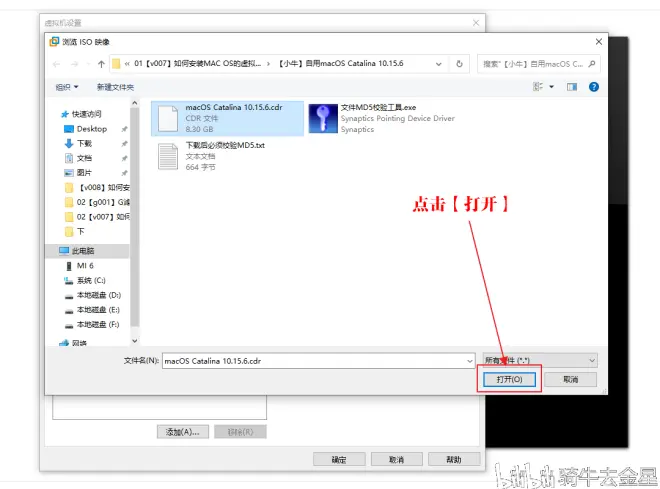Click the Open (打开) button

(x=509, y=379)
